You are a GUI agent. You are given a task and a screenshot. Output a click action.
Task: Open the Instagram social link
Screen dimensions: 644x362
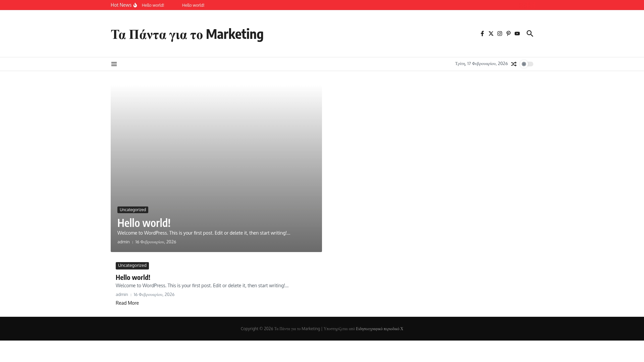tap(500, 34)
